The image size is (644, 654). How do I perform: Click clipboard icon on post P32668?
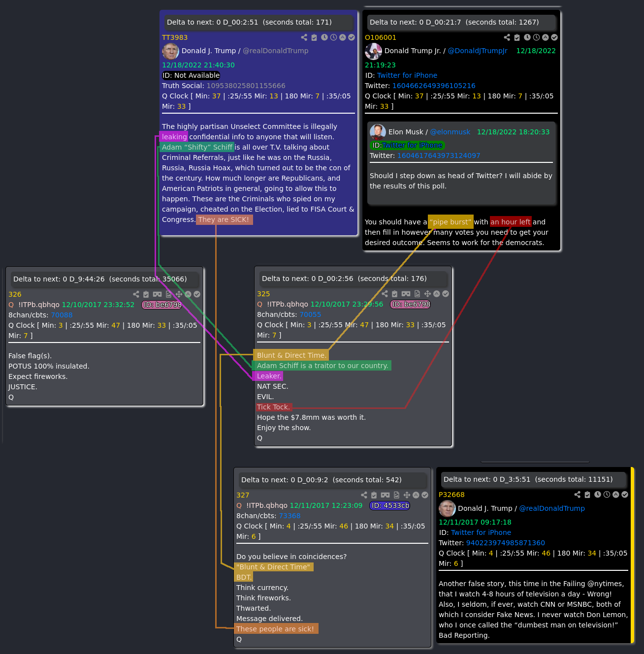[587, 495]
